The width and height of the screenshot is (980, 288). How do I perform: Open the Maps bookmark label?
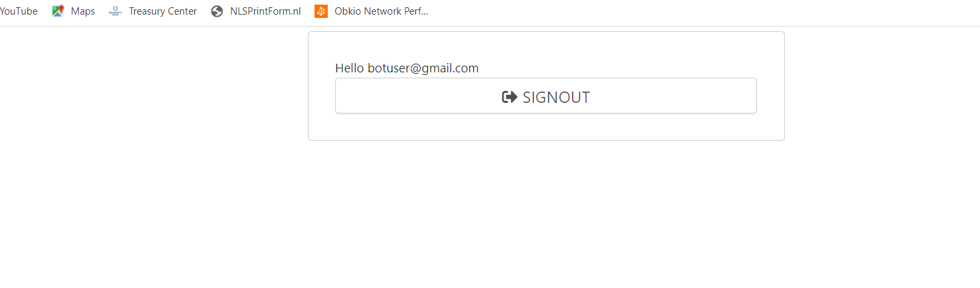tap(83, 11)
